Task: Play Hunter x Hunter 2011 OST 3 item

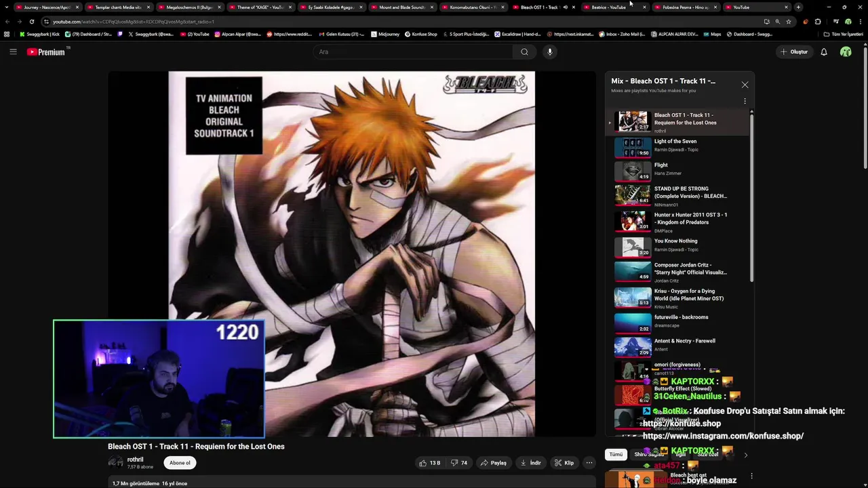Action: [678, 222]
